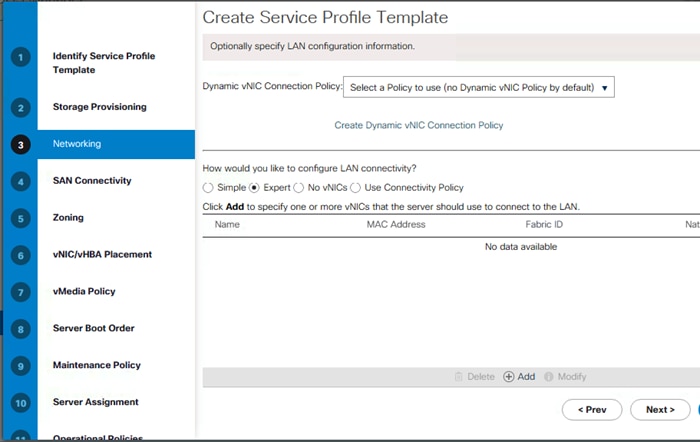Click the Modify label
Screen dimensions: 700x442
coord(572,377)
